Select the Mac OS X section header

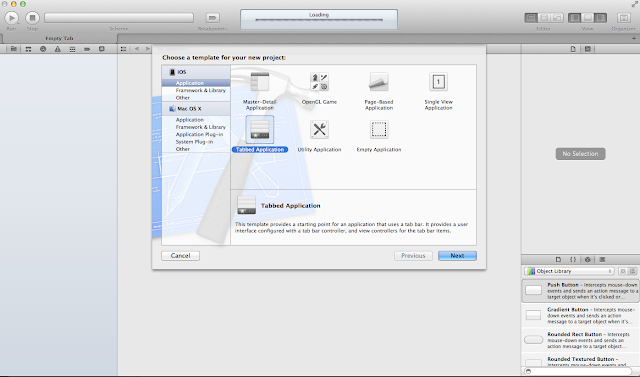(196, 109)
